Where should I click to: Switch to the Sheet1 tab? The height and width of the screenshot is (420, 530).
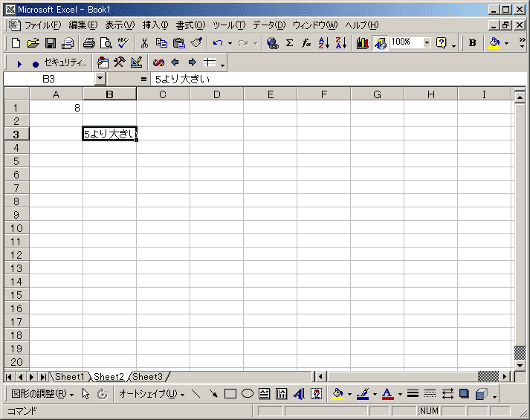tap(69, 376)
